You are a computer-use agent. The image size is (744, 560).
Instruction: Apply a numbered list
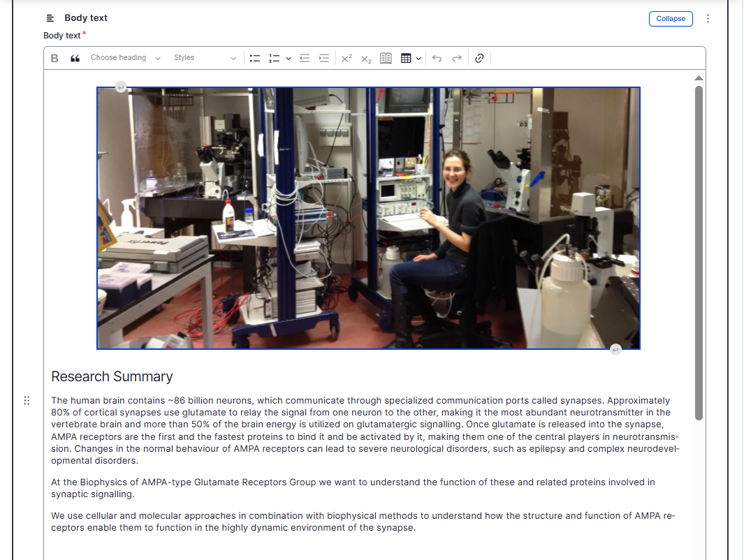coord(275,58)
